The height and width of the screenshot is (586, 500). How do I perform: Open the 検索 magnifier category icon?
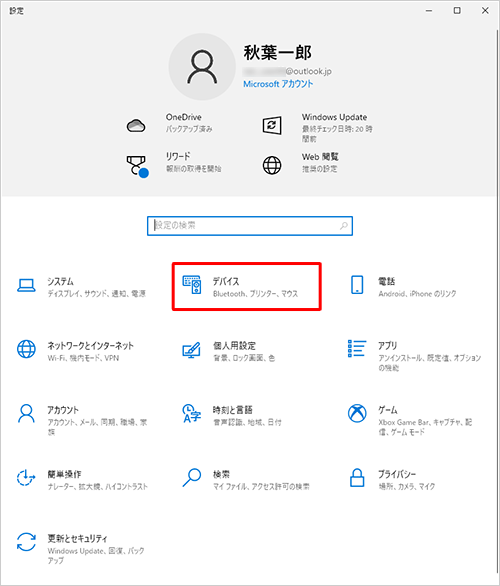pos(192,478)
